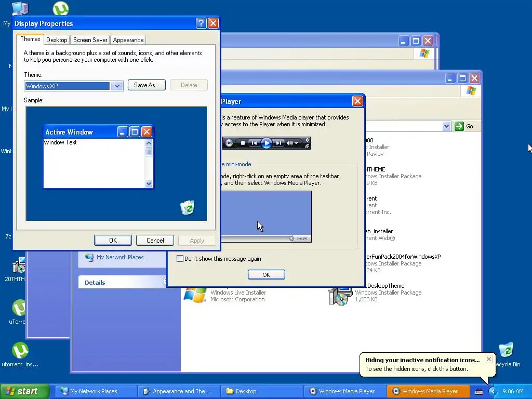Click the Windows flag logo in rear explorer window
The width and height of the screenshot is (532, 399).
pyautogui.click(x=424, y=54)
